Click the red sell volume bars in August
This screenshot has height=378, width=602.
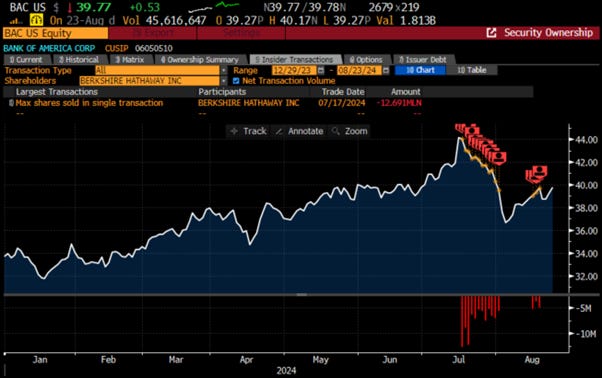pos(536,302)
